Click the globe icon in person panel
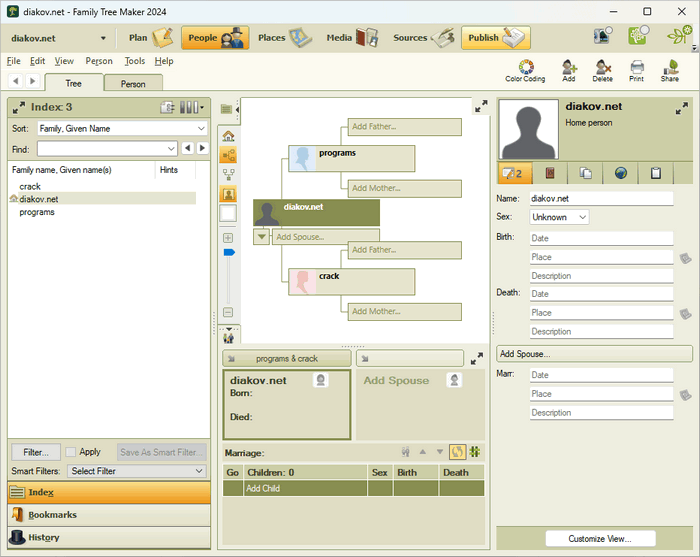The image size is (700, 557). (x=621, y=173)
